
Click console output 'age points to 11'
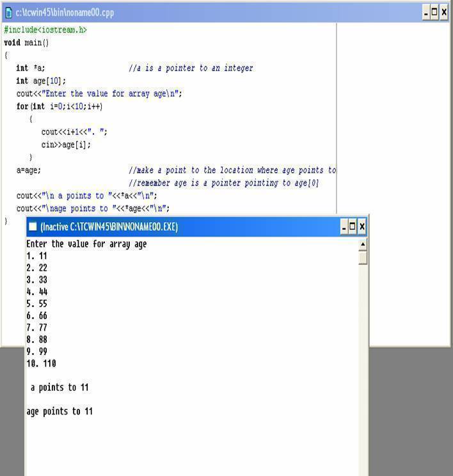pyautogui.click(x=60, y=411)
